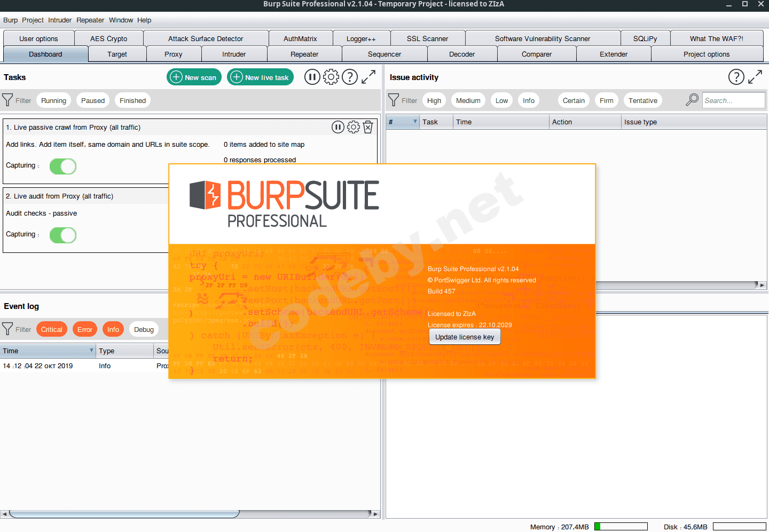Open the Sequencer tab
This screenshot has width=769, height=532.
384,54
